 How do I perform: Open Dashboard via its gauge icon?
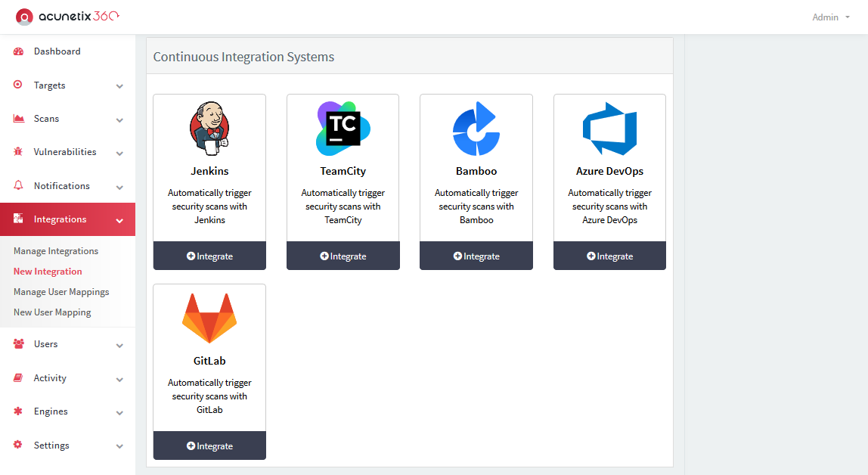click(19, 51)
